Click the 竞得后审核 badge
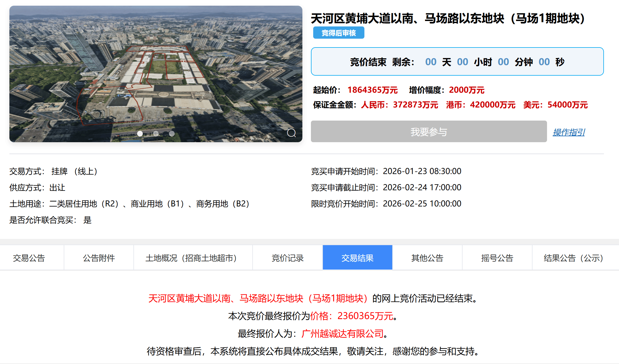Image resolution: width=619 pixels, height=364 pixels. point(338,32)
